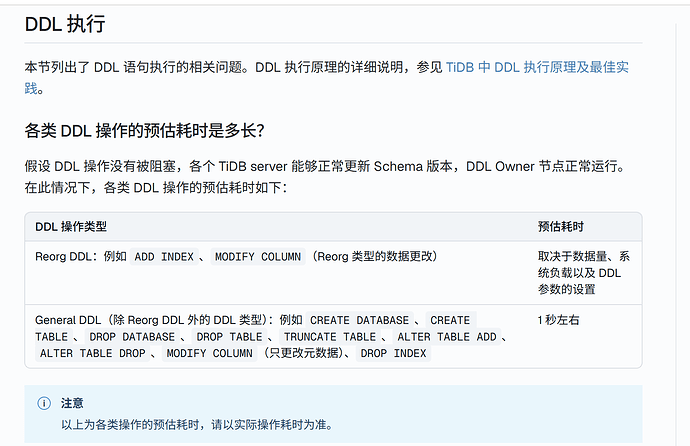The width and height of the screenshot is (690, 446).
Task: Click the ALTER TABLE ADD code label
Action: coord(447,337)
